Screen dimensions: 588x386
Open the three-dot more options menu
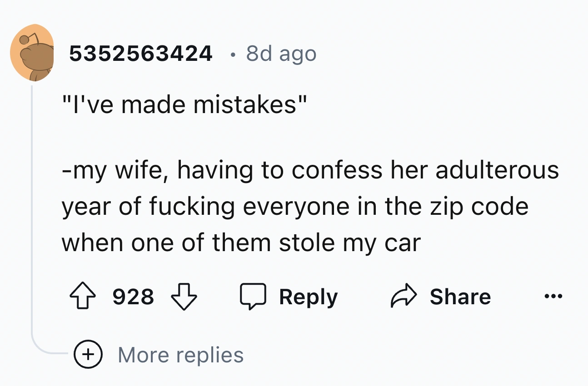(x=553, y=297)
